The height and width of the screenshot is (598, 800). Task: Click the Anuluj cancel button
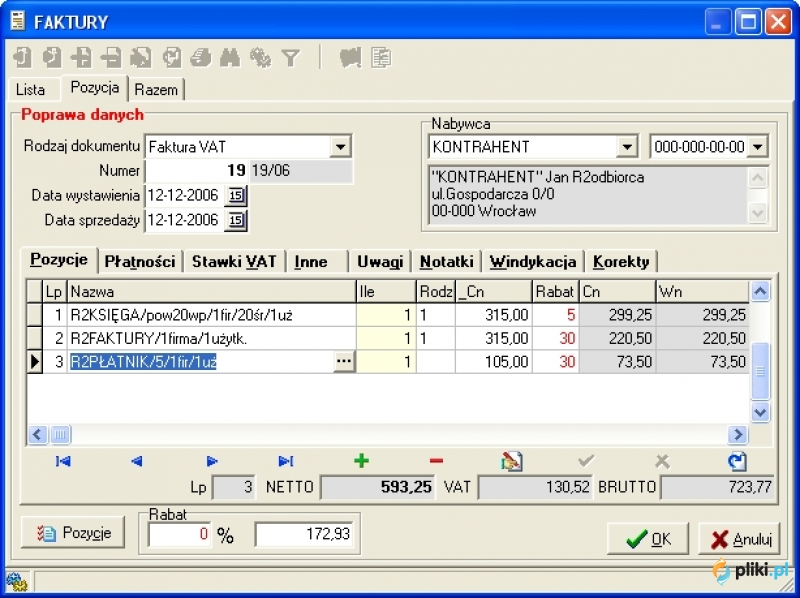(x=739, y=539)
